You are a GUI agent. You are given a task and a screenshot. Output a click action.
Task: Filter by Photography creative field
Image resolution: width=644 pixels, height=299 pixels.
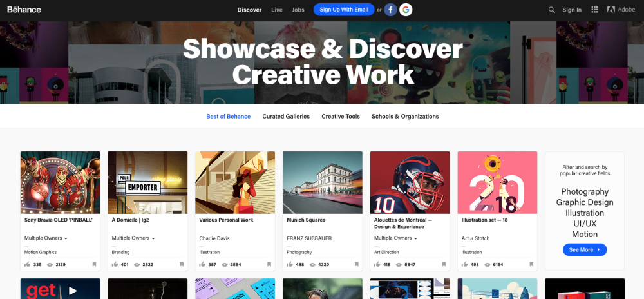(585, 191)
